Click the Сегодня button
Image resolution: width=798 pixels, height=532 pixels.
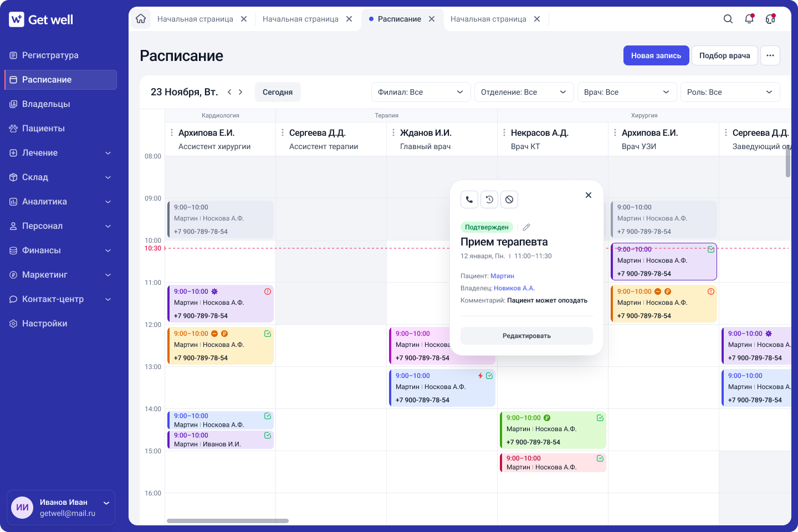(x=278, y=92)
